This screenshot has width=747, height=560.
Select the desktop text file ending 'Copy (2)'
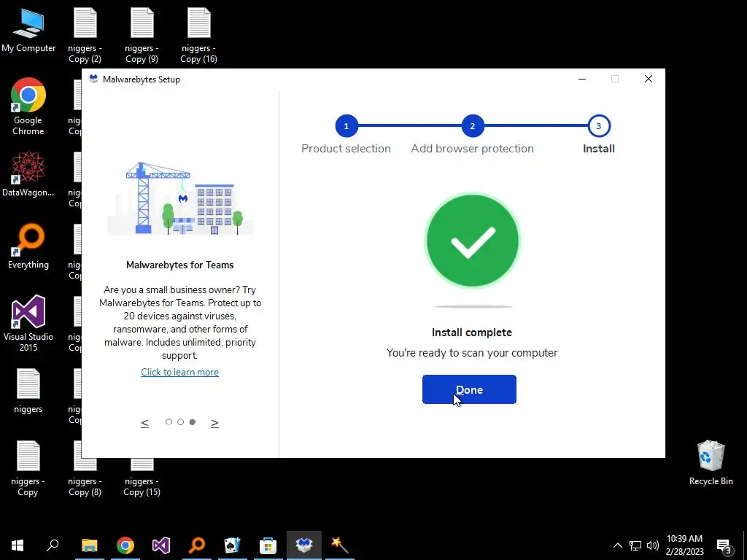tap(85, 36)
